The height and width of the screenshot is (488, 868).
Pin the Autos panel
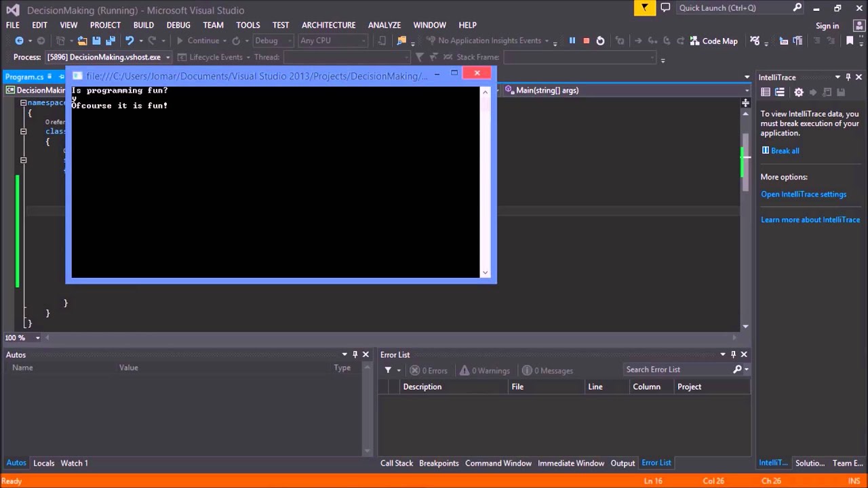(355, 354)
